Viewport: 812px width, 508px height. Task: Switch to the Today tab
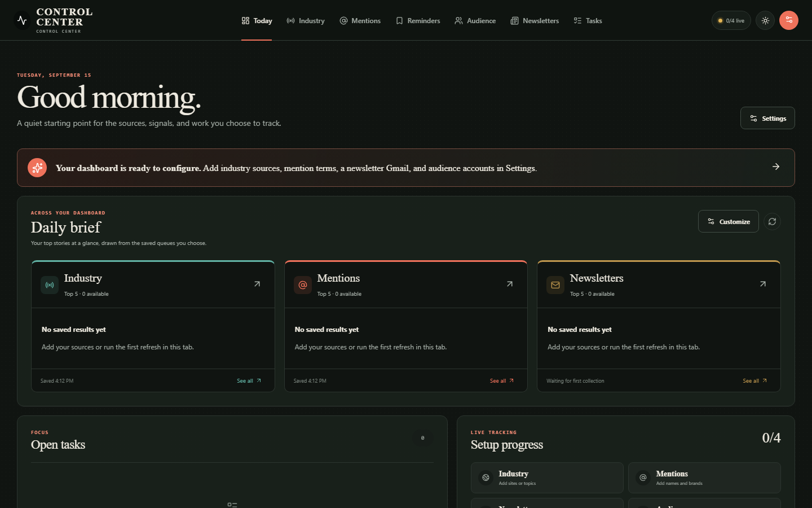257,21
